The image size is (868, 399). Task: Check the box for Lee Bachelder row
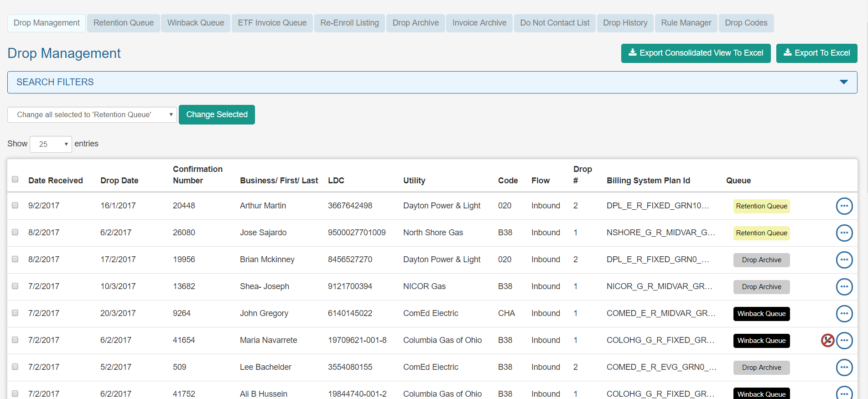(15, 367)
